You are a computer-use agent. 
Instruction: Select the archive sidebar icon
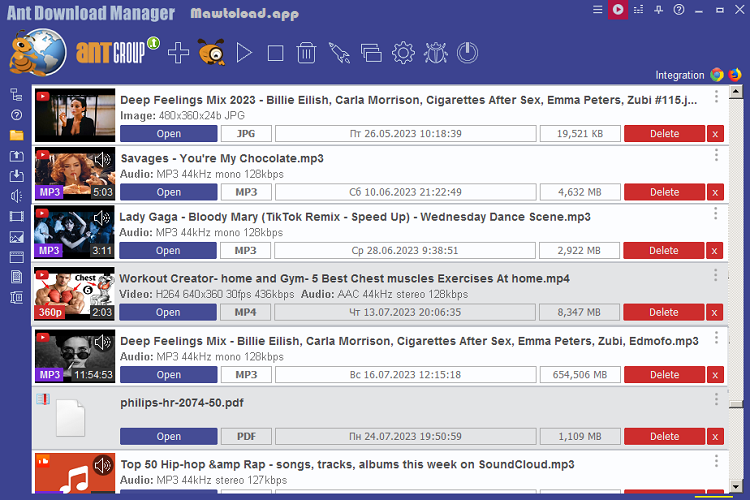16,298
